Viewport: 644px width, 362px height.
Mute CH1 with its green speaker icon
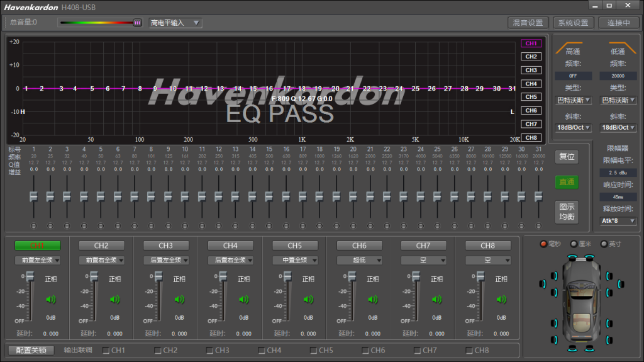pyautogui.click(x=50, y=300)
